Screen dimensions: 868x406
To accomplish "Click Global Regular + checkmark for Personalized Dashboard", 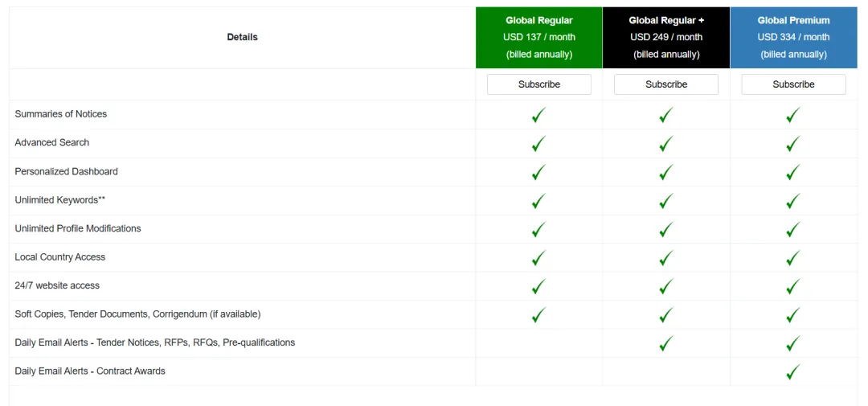I will click(x=665, y=172).
